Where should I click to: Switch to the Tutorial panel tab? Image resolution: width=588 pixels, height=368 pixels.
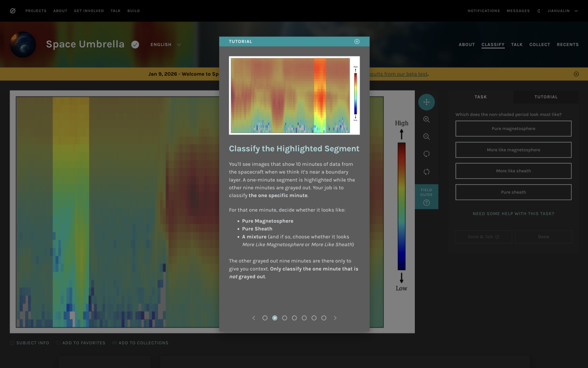tap(546, 97)
